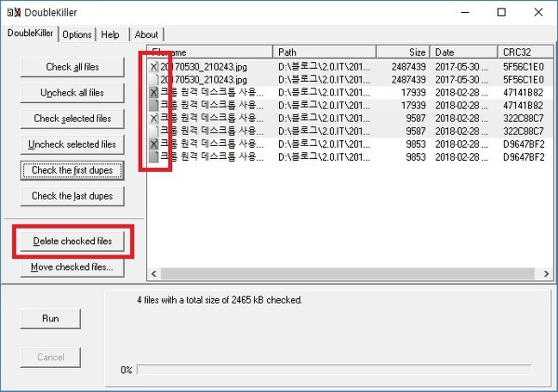Select CRC32 cell 47141B82 in the checked row
The height and width of the screenshot is (392, 558).
[x=523, y=92]
